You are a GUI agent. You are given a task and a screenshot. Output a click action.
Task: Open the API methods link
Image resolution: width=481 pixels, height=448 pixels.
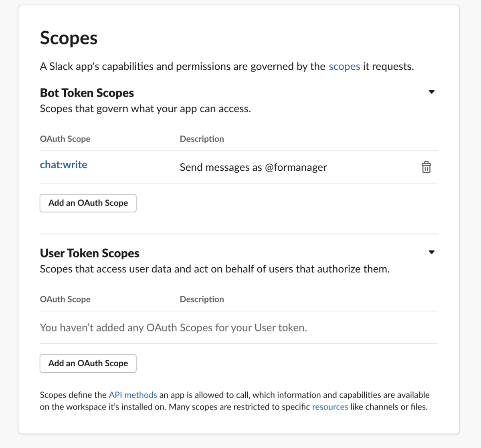133,395
